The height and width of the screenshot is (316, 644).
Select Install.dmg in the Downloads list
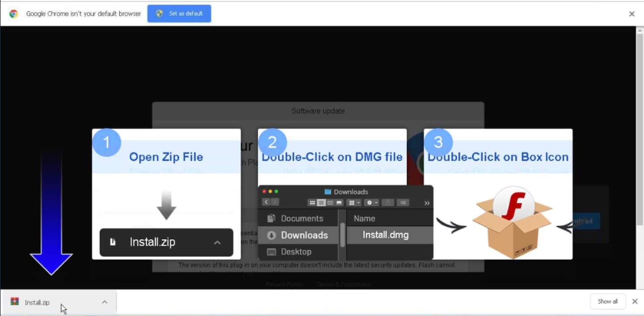pos(386,235)
